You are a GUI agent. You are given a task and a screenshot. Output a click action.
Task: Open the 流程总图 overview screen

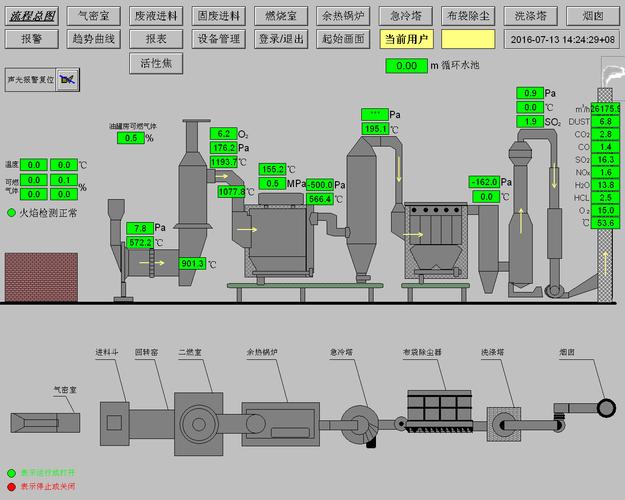coord(32,16)
